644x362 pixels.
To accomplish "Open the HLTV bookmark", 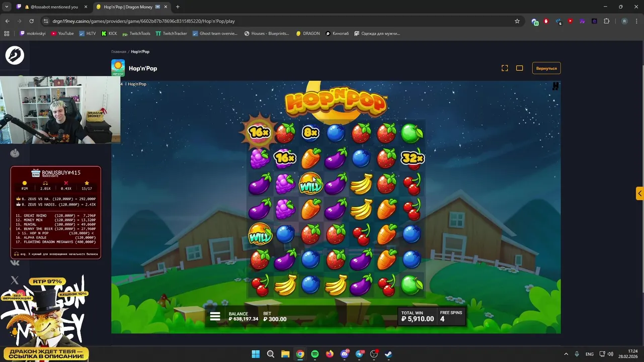I will click(87, 33).
